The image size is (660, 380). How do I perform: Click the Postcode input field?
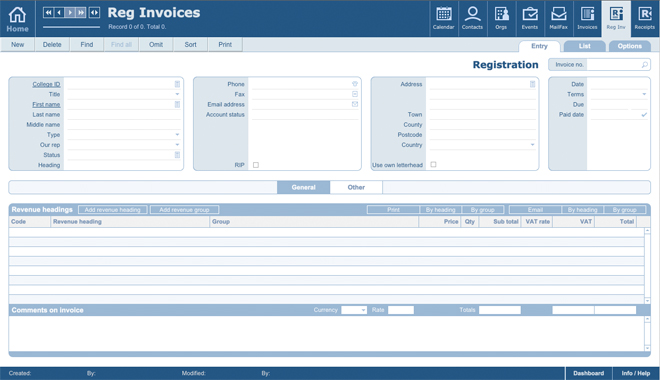coord(482,135)
